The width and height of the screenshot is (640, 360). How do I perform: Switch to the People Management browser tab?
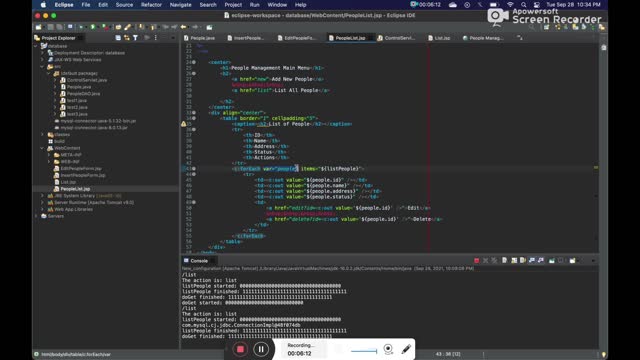click(x=483, y=38)
